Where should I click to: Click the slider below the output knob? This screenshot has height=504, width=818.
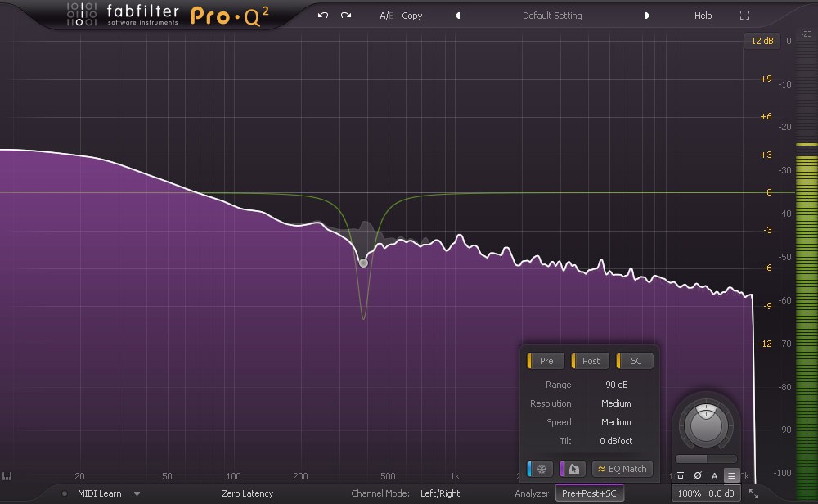pos(706,459)
